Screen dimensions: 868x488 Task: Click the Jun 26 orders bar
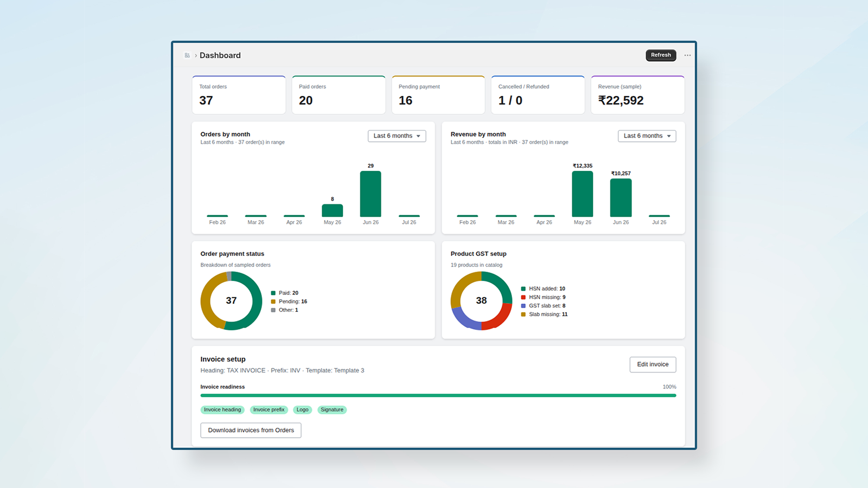tap(371, 194)
